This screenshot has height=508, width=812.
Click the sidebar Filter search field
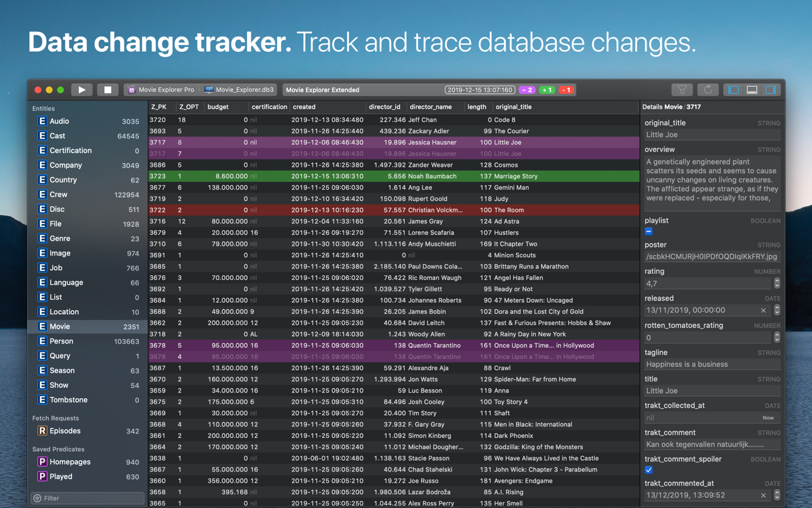[87, 498]
